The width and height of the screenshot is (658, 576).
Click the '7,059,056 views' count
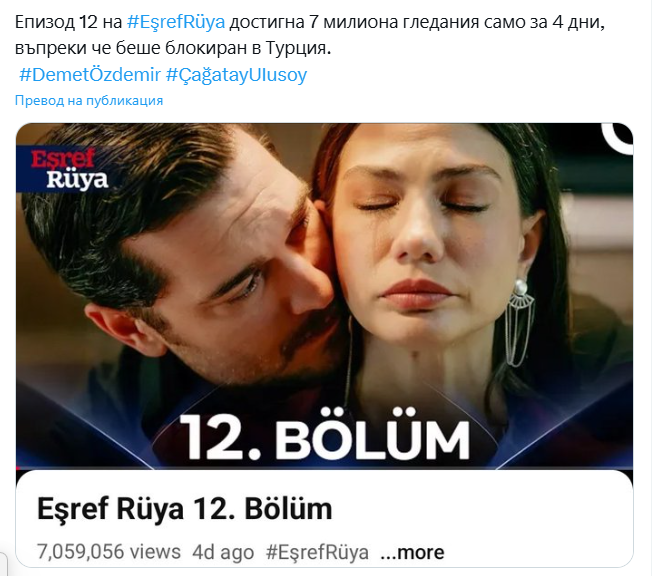pyautogui.click(x=109, y=552)
